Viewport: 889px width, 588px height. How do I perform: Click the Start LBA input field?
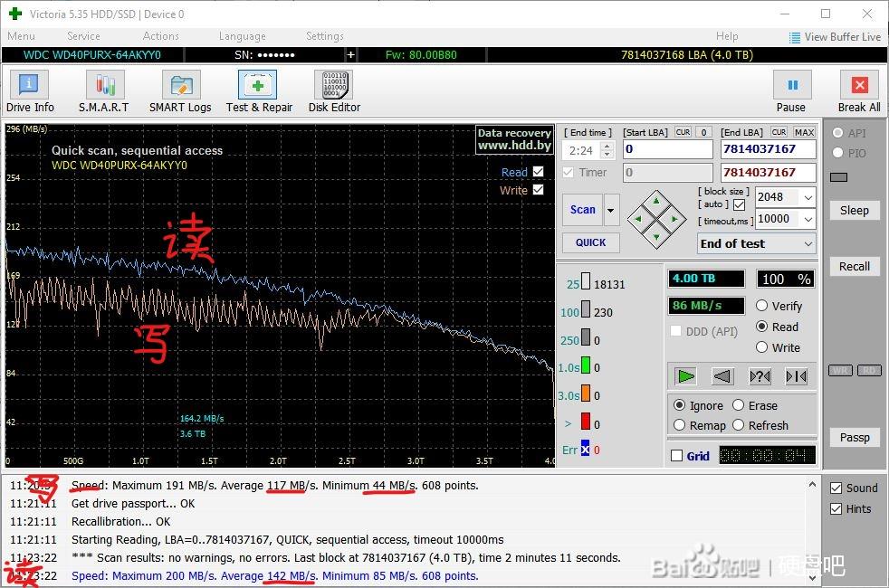668,149
